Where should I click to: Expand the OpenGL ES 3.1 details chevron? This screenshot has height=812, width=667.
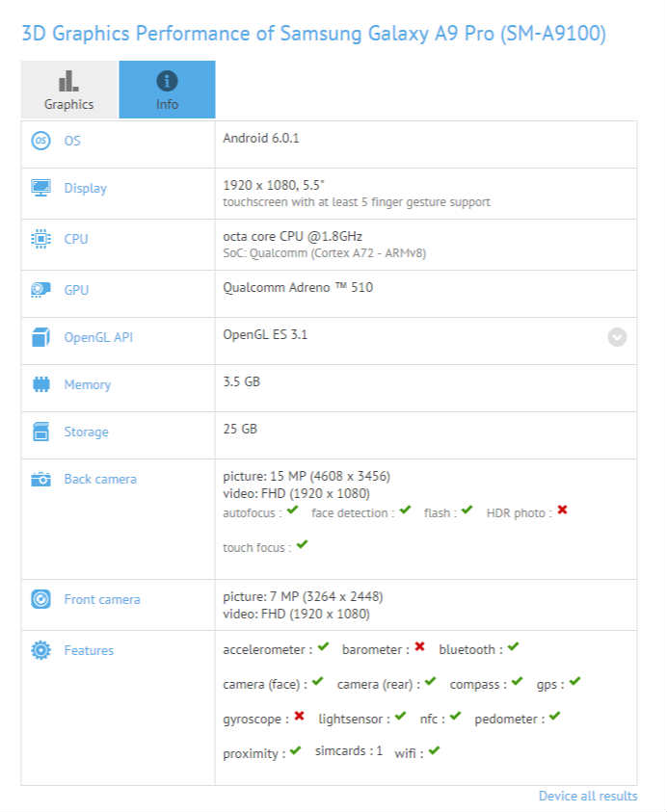[617, 337]
